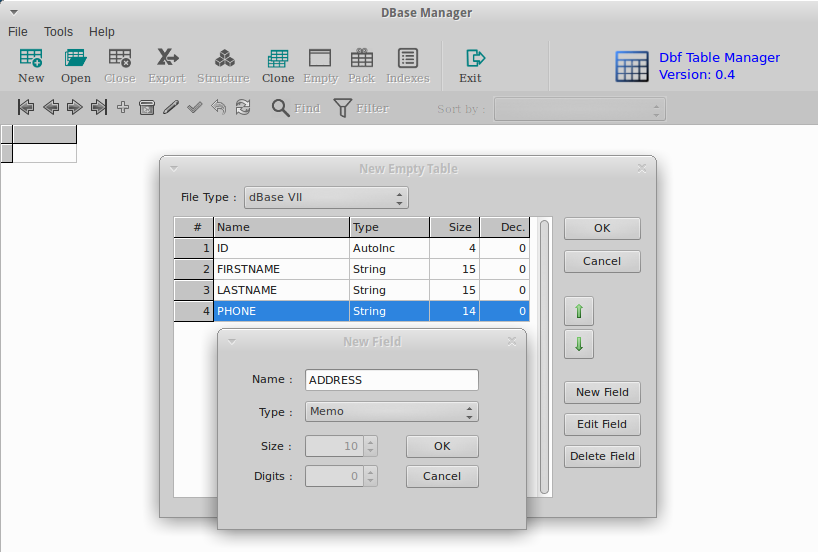Image resolution: width=818 pixels, height=552 pixels.
Task: Click the Dbf Table Manager logo icon
Action: pyautogui.click(x=632, y=66)
